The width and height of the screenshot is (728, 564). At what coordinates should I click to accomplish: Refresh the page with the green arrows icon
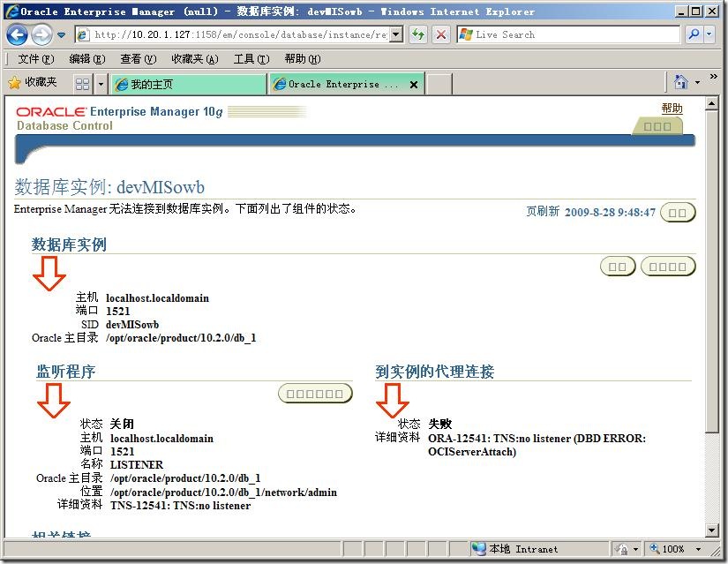point(418,34)
